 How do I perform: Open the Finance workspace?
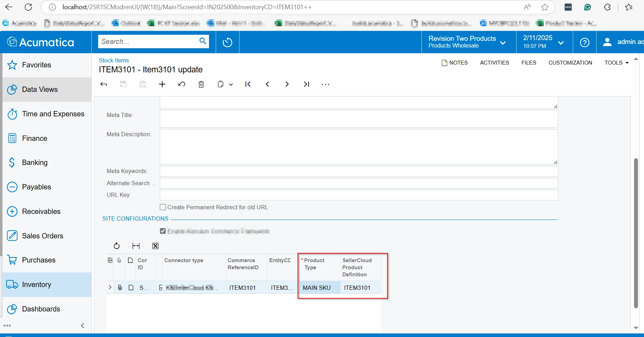pos(47,138)
